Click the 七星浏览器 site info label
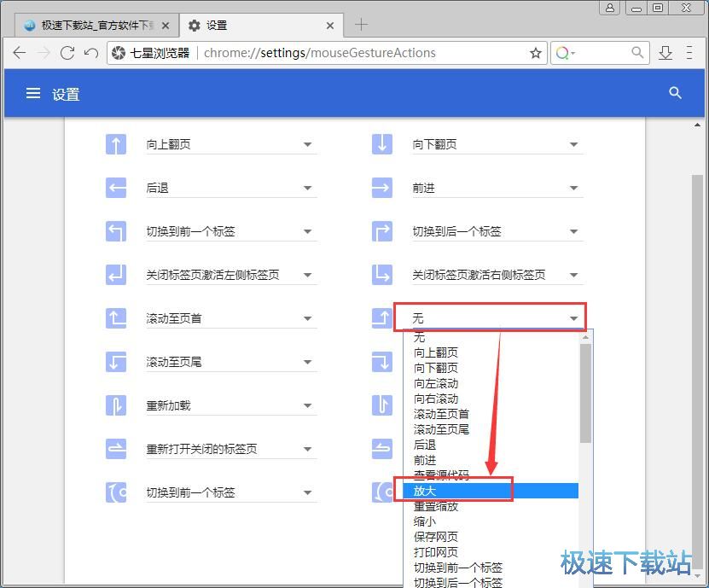 coord(150,53)
